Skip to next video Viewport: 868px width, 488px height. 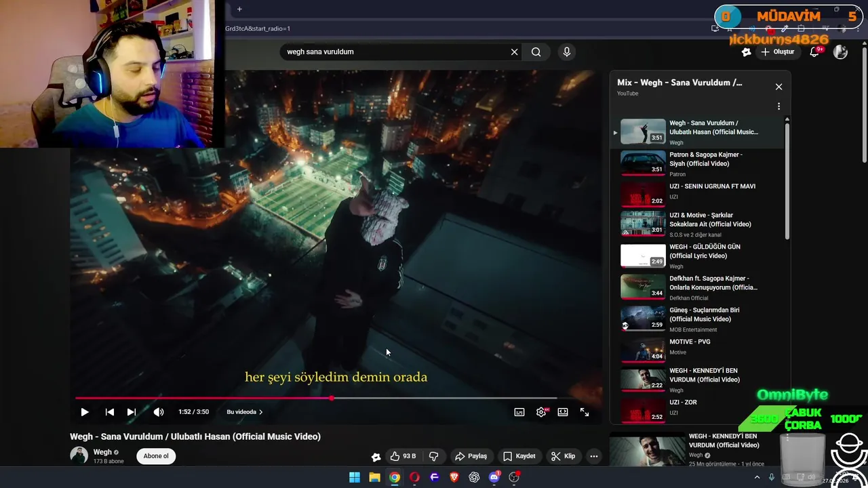(132, 412)
